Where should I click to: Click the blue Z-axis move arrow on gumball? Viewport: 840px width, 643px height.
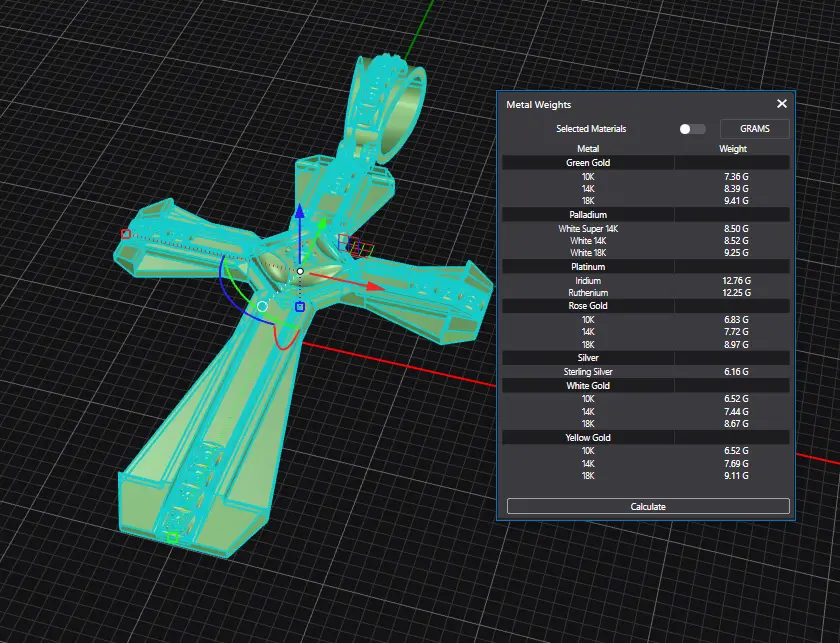coord(298,211)
